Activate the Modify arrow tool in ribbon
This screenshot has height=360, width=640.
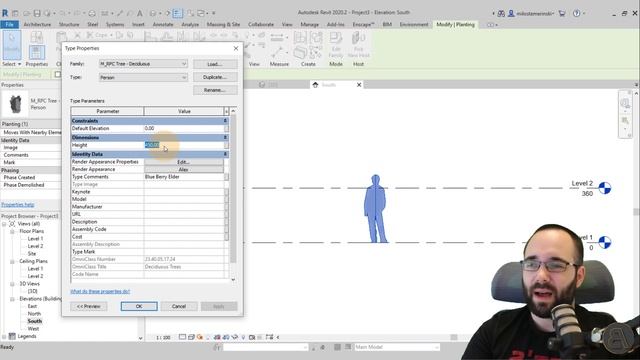11,44
